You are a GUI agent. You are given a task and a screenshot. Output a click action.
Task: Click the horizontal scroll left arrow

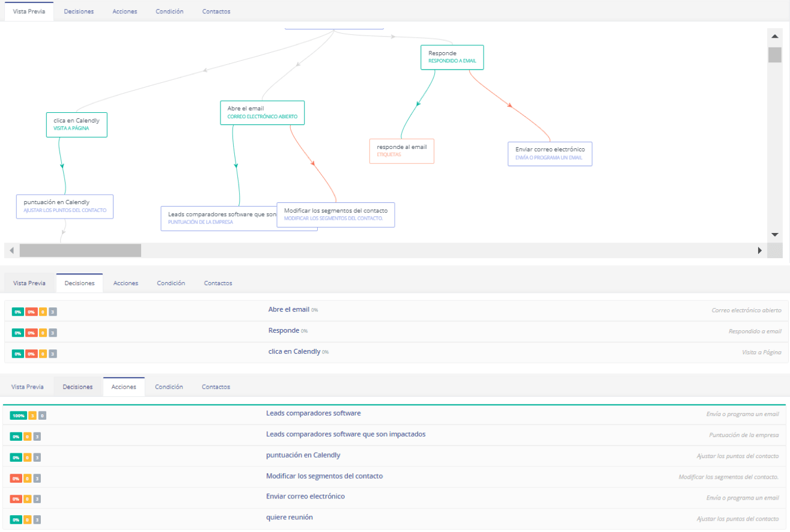coord(11,250)
